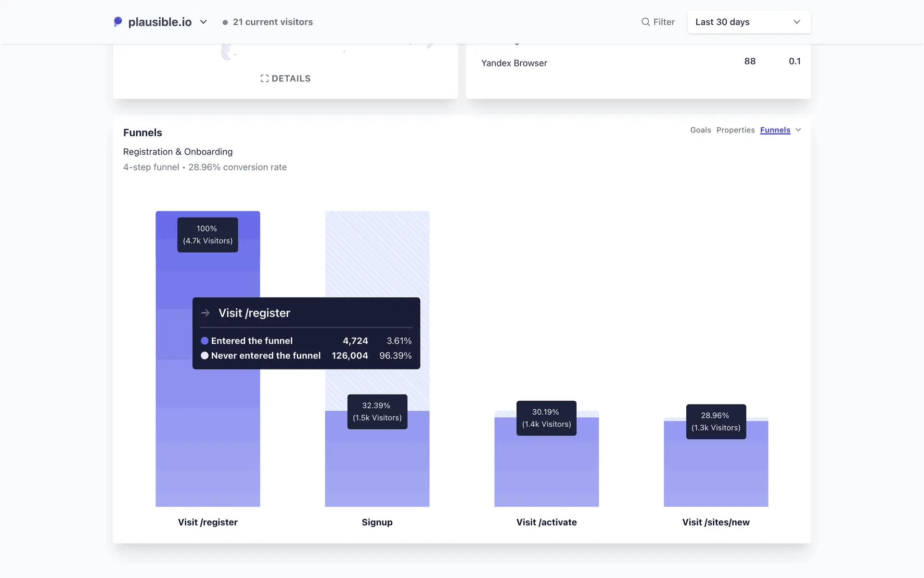The image size is (924, 578).
Task: Click the Filter search icon
Action: click(645, 22)
